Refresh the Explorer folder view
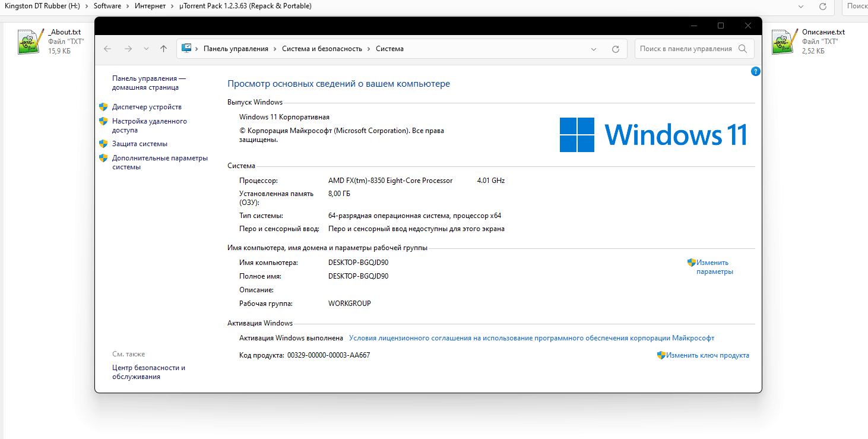Viewport: 868px width, 439px height. [822, 6]
